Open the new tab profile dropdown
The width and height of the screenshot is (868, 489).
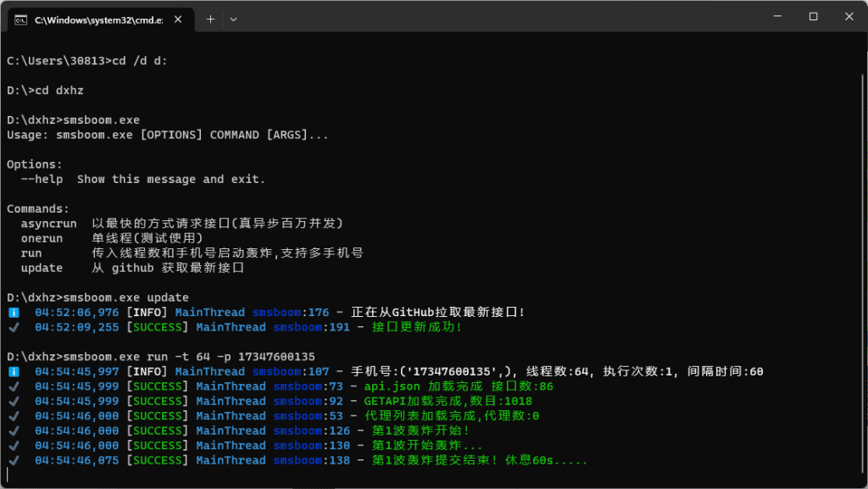pyautogui.click(x=234, y=19)
